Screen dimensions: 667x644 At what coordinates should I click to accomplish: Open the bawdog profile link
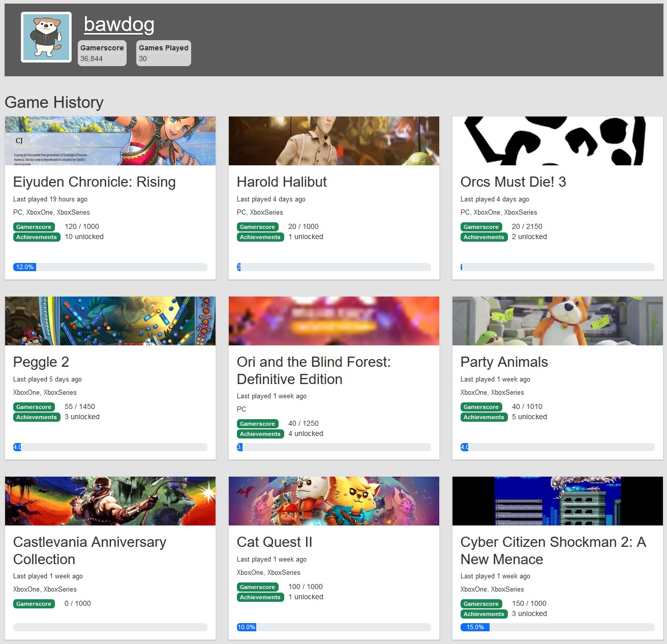119,24
